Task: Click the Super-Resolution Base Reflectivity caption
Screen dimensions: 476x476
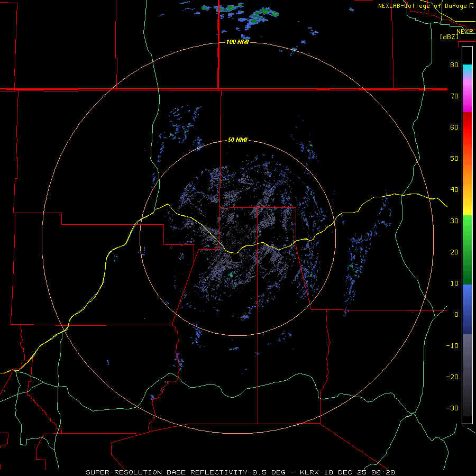Action: tap(240, 472)
